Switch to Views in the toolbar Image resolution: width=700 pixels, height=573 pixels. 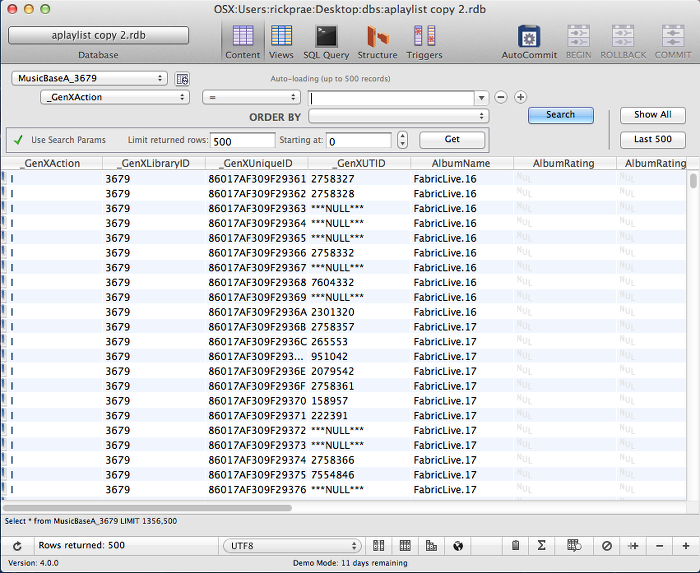tap(281, 42)
